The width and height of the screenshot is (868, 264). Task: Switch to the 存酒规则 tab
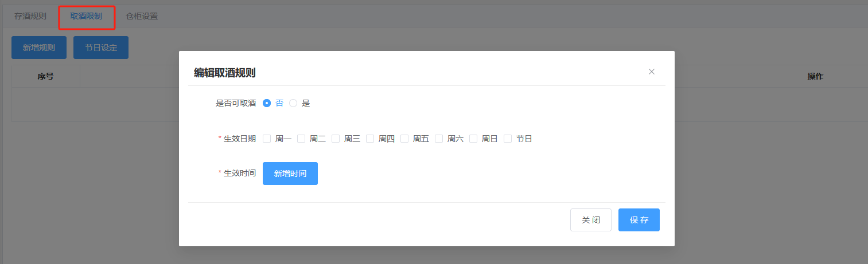pyautogui.click(x=30, y=16)
